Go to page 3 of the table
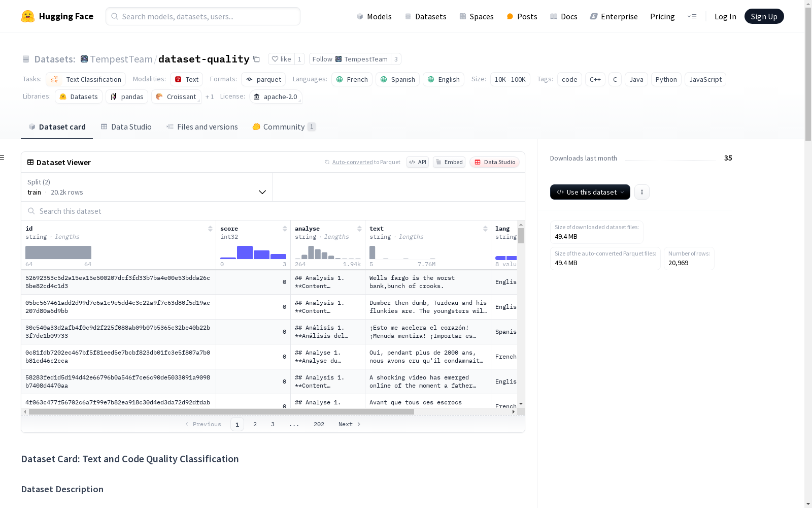 pyautogui.click(x=273, y=424)
